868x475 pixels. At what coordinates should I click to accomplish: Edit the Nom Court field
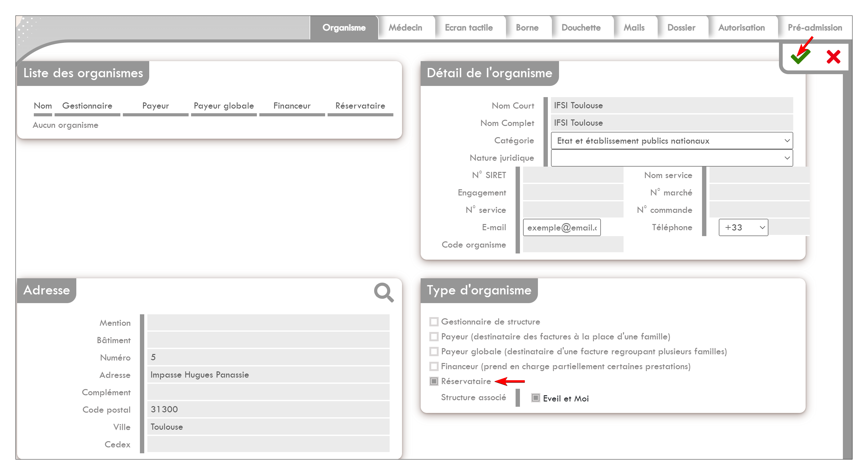(x=672, y=105)
